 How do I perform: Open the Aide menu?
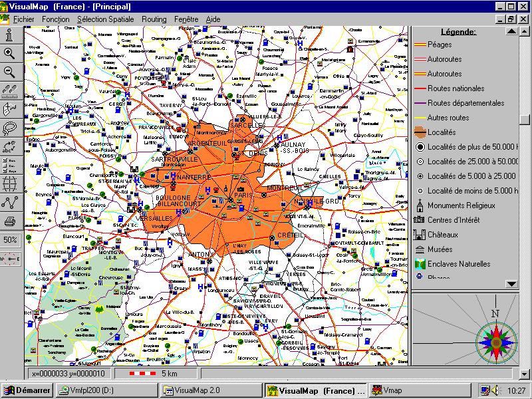[213, 19]
